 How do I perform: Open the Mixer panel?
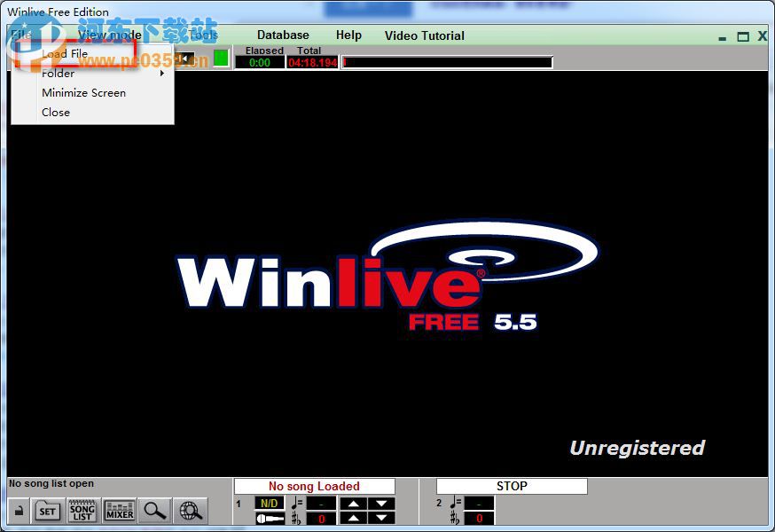[118, 510]
